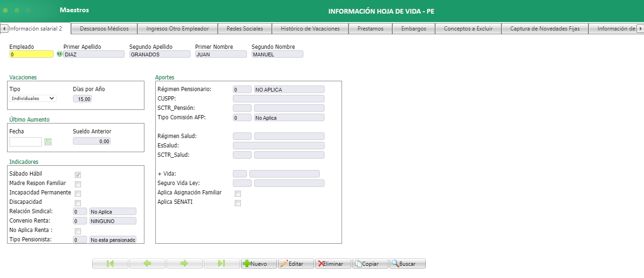Switch to the Descansos Médicos tab
The height and width of the screenshot is (278, 644).
tap(103, 28)
